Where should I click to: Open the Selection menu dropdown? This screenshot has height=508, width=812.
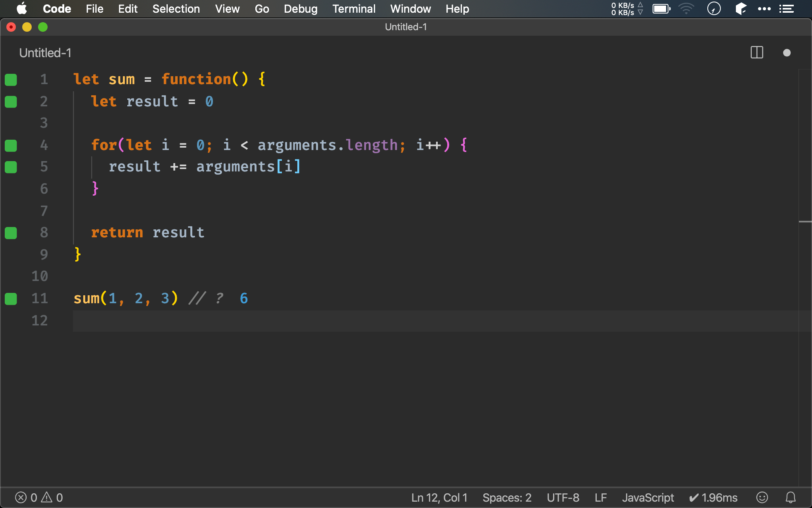175,9
